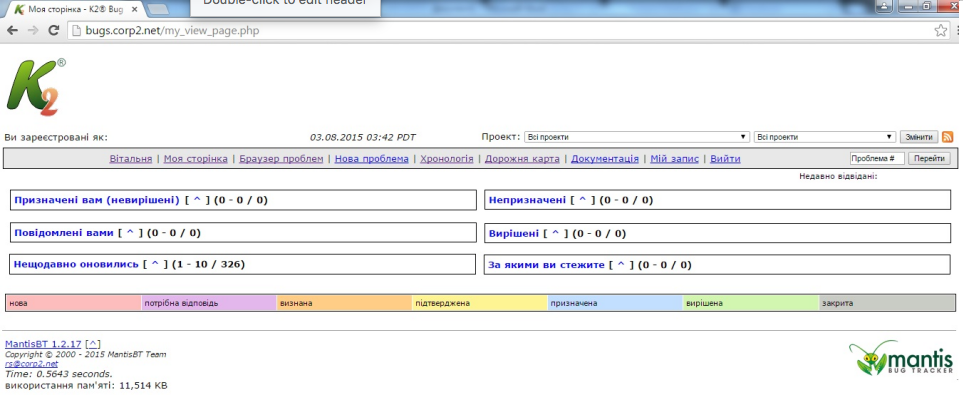
Task: Open Моя сторінка menu link
Action: pyautogui.click(x=195, y=159)
